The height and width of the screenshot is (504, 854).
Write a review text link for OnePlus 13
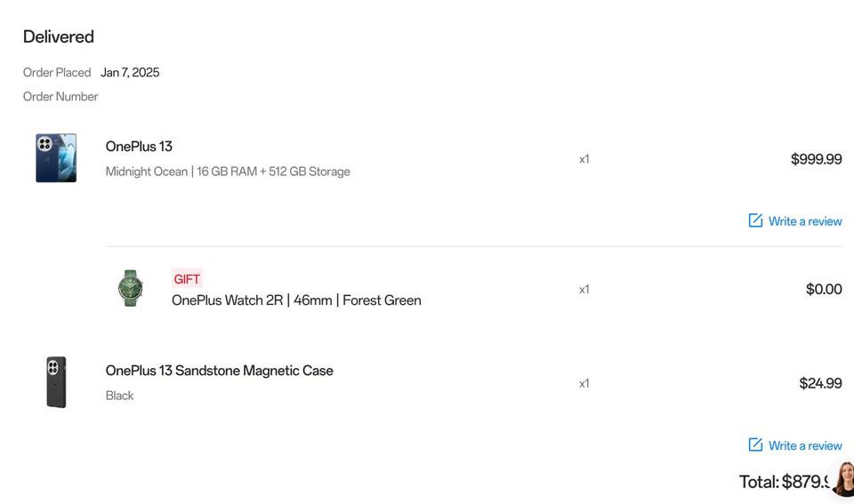(x=805, y=221)
